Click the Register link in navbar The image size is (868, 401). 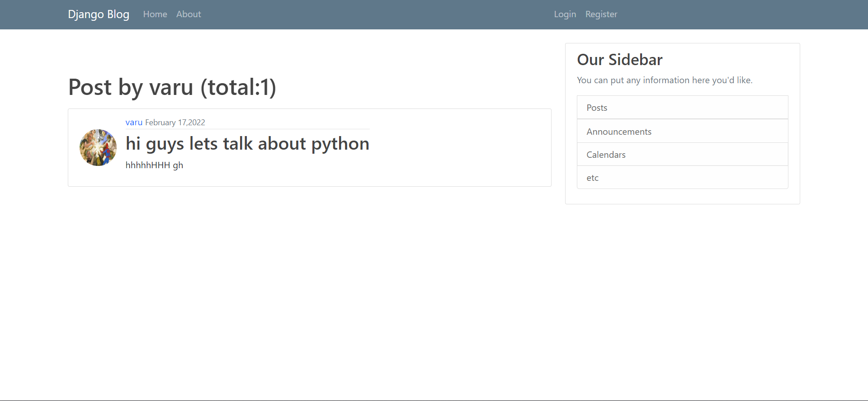601,14
